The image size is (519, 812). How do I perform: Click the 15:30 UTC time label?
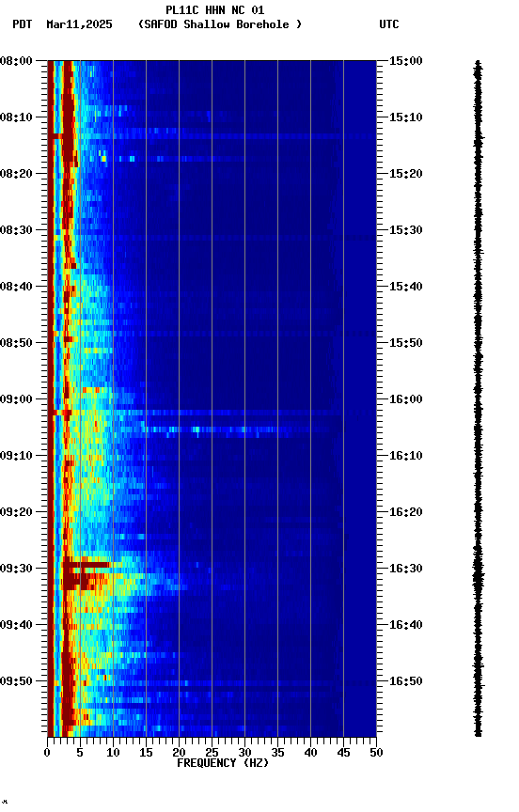[406, 230]
